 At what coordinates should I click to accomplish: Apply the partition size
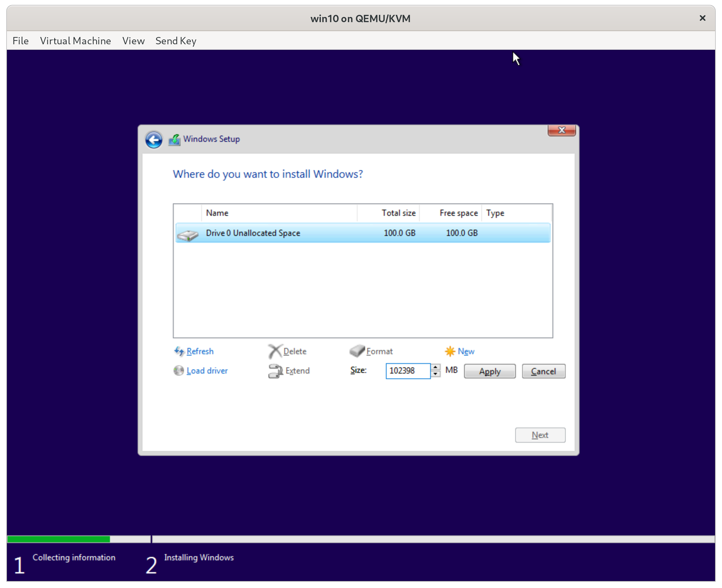click(490, 371)
